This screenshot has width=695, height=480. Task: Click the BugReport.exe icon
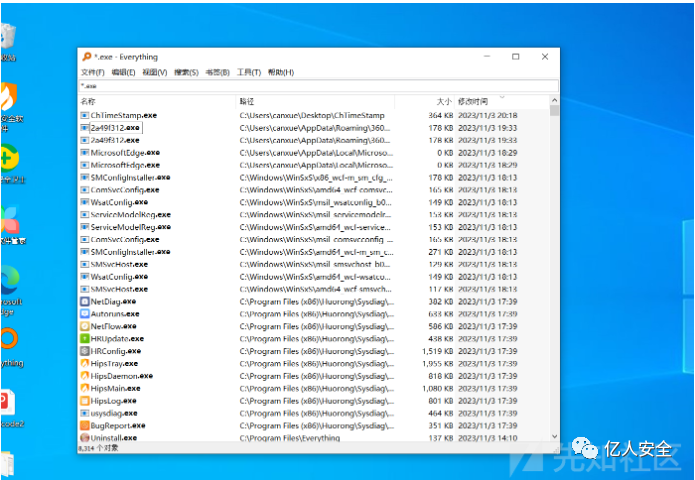[x=85, y=425]
